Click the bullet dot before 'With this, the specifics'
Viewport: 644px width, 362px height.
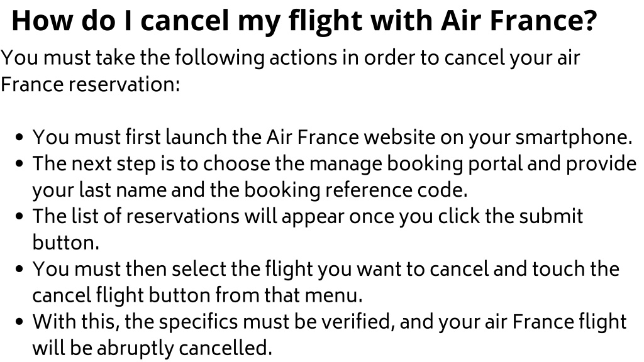pos(19,322)
